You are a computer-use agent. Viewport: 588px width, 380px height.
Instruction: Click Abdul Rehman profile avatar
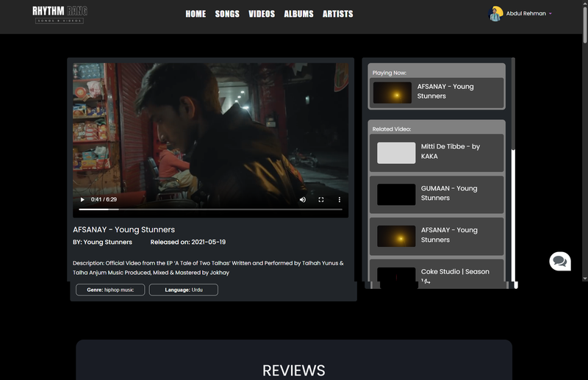[x=495, y=14]
